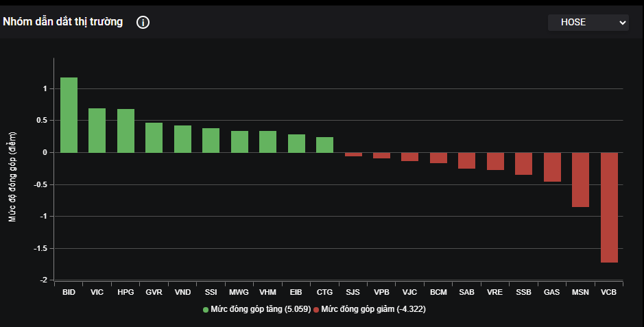This screenshot has height=327, width=644.
Task: Click the EIB green bar
Action: pyautogui.click(x=296, y=143)
